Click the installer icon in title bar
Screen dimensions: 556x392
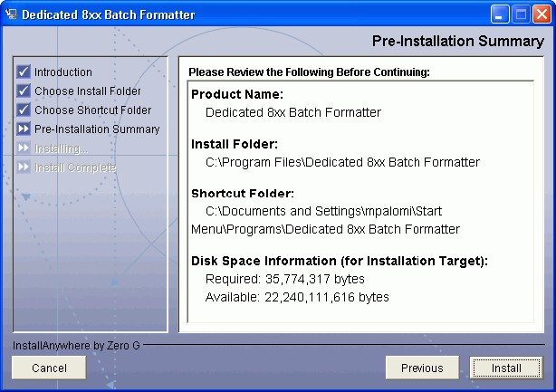(11, 14)
